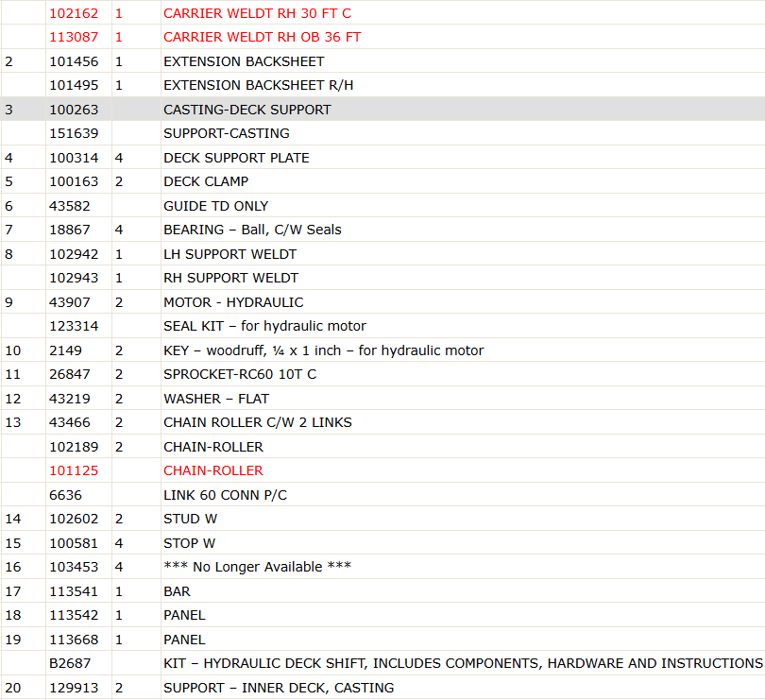Image resolution: width=765 pixels, height=700 pixels.
Task: Select SPROCKET-RC60 10T C entry
Action: 240,374
